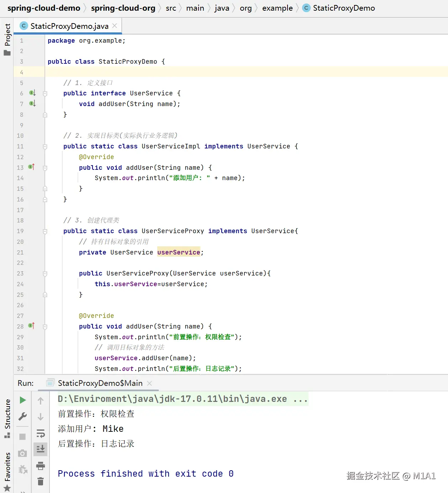Click the override gutter icon on line 28
Screen dimensions: 448x493
point(31,326)
